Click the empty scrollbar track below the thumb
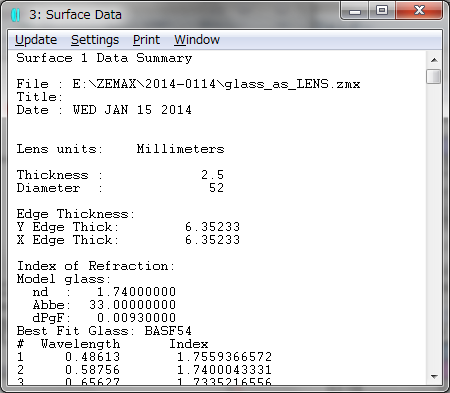Screen dimensions: 450x393 click(434, 227)
